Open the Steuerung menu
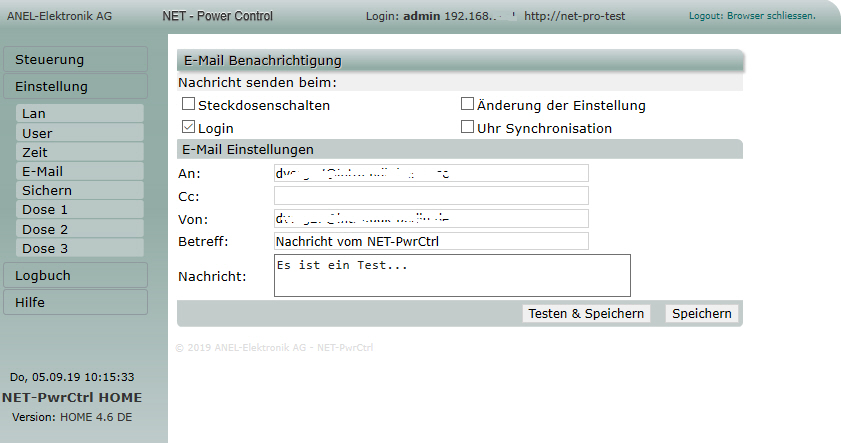Image resolution: width=841 pixels, height=443 pixels. point(76,60)
